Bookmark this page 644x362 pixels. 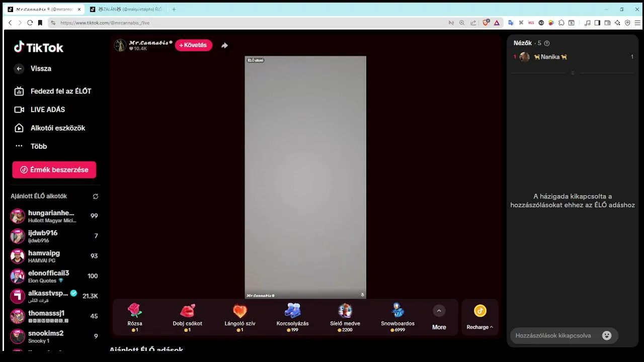[x=40, y=23]
